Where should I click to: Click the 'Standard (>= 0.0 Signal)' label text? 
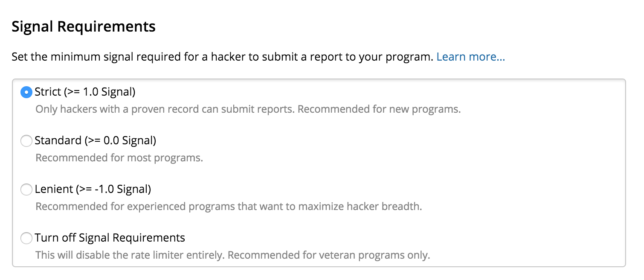click(x=96, y=140)
